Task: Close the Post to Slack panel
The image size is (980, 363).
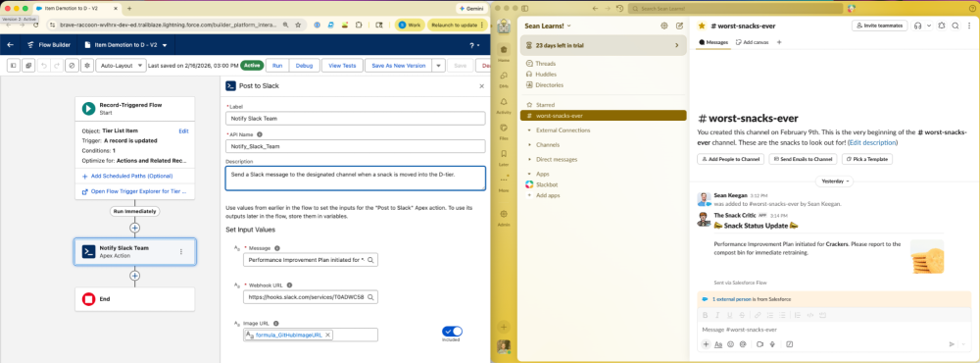Action: (481, 85)
